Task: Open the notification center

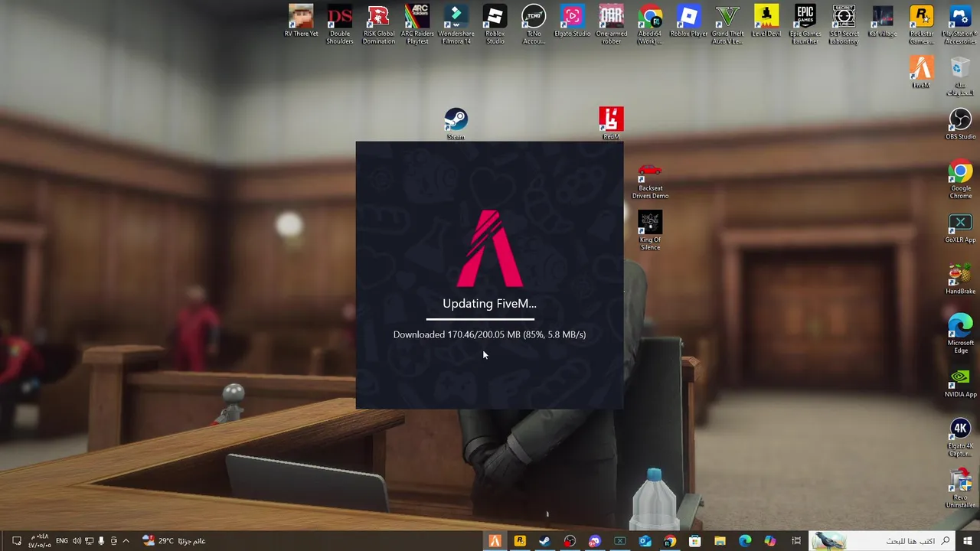Action: point(16,541)
